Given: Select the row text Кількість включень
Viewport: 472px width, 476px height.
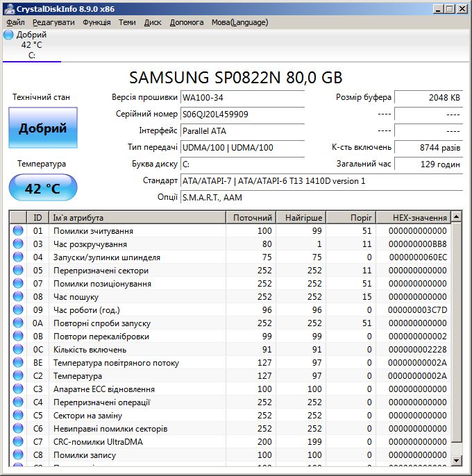Looking at the screenshot, I should [x=90, y=350].
